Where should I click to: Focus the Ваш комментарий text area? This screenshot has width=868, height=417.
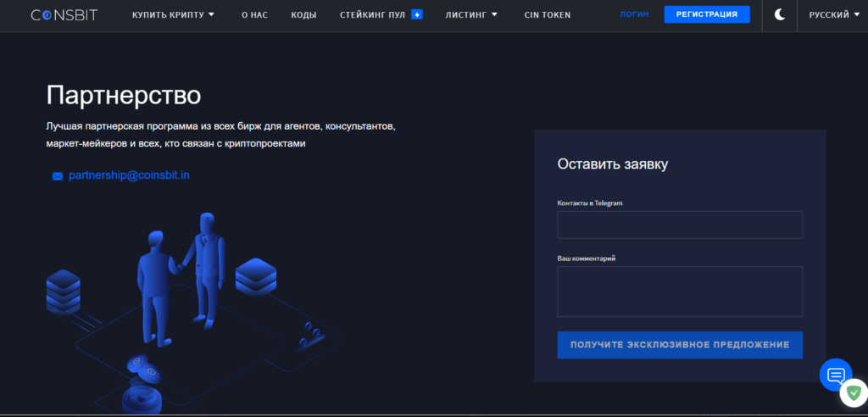680,292
